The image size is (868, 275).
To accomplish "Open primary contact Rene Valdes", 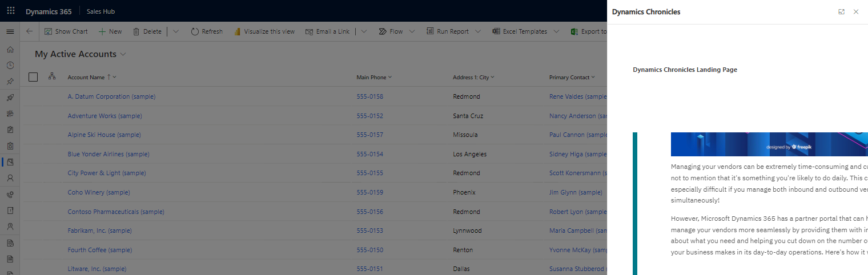I will click(x=578, y=96).
